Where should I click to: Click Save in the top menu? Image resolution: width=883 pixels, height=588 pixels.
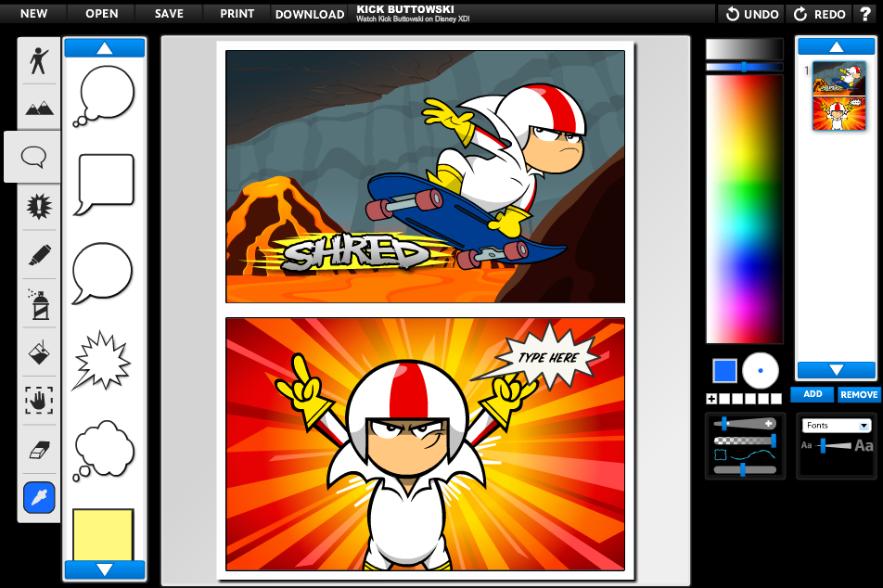tap(169, 14)
